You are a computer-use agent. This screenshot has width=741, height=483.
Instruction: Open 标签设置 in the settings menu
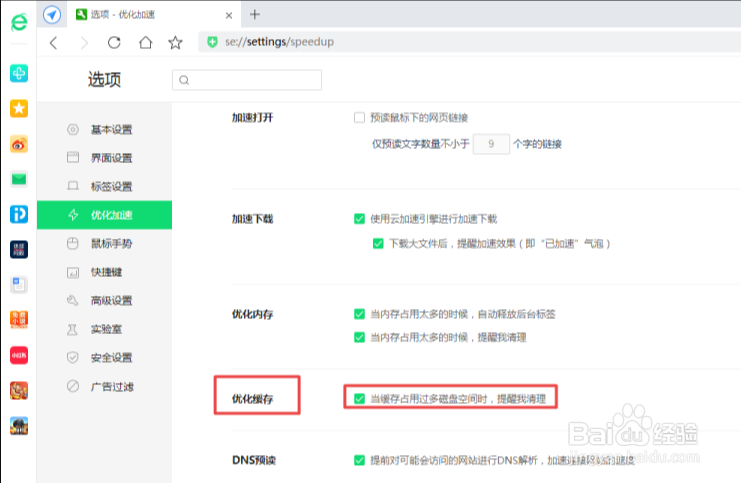tap(104, 186)
